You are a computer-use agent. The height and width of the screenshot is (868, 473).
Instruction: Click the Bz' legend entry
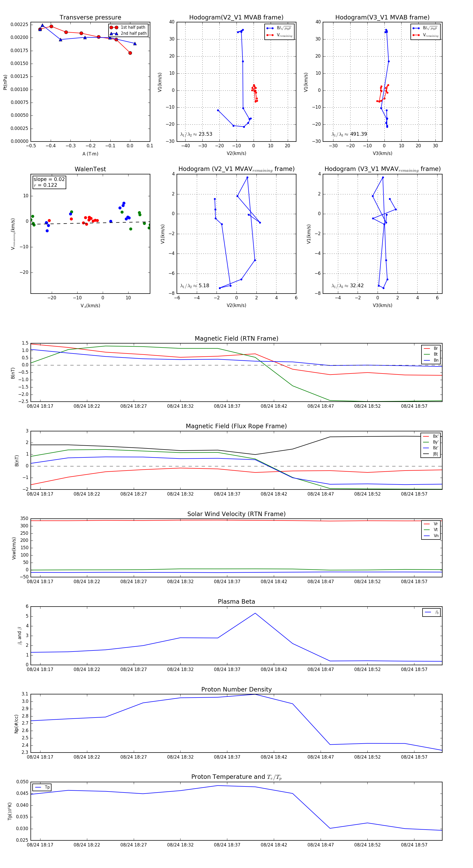click(431, 448)
